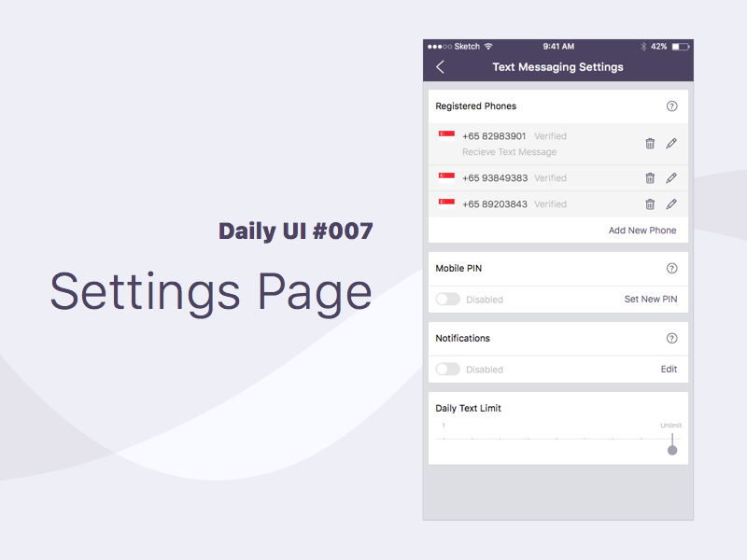Edit the phone number +65 93849383
Screen dimensions: 747x560
coord(671,177)
